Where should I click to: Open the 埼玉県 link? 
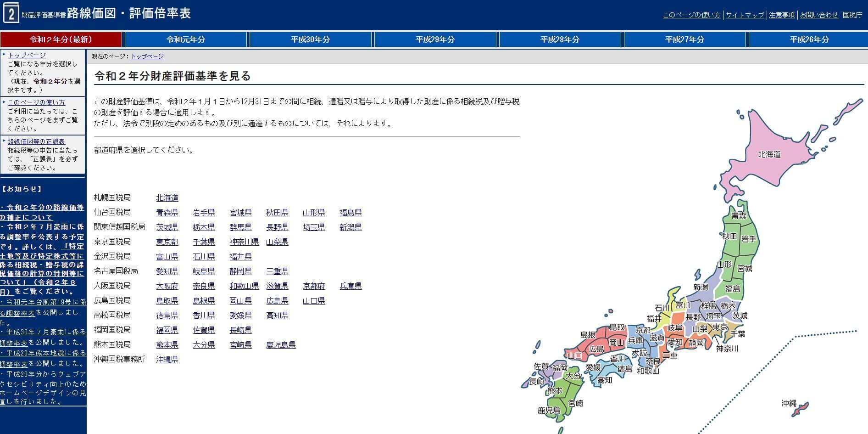click(314, 227)
